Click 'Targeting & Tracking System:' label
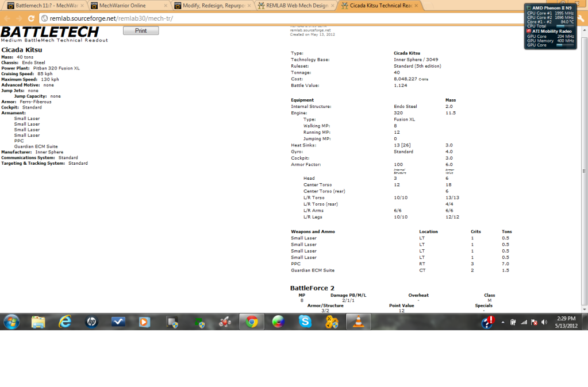The width and height of the screenshot is (588, 387). point(33,163)
